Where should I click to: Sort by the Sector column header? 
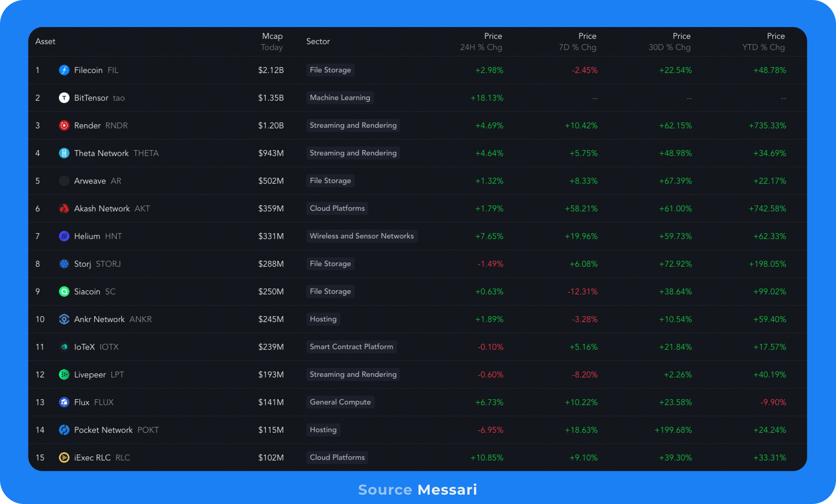(x=318, y=42)
